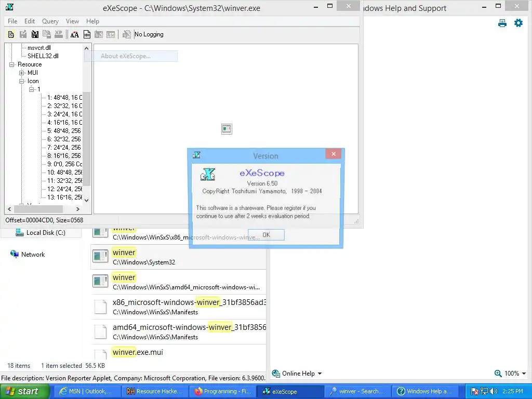This screenshot has width=532, height=399.
Task: Click the grayed Export resource toolbar icon
Action: coord(23,34)
